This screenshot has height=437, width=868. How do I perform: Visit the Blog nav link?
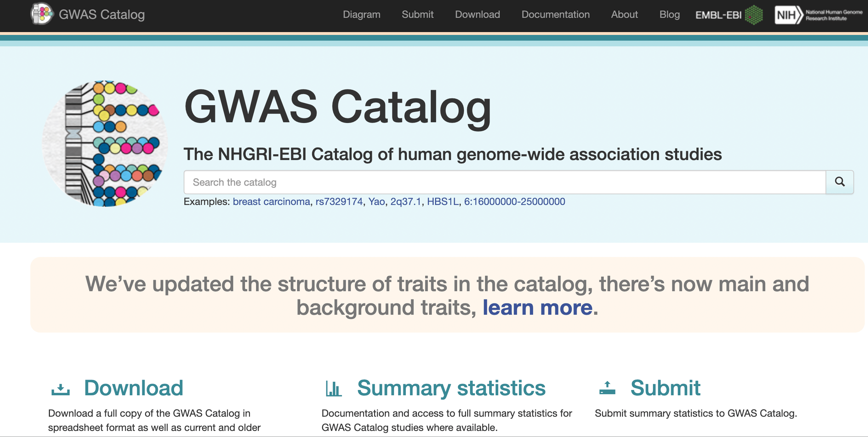(x=669, y=15)
